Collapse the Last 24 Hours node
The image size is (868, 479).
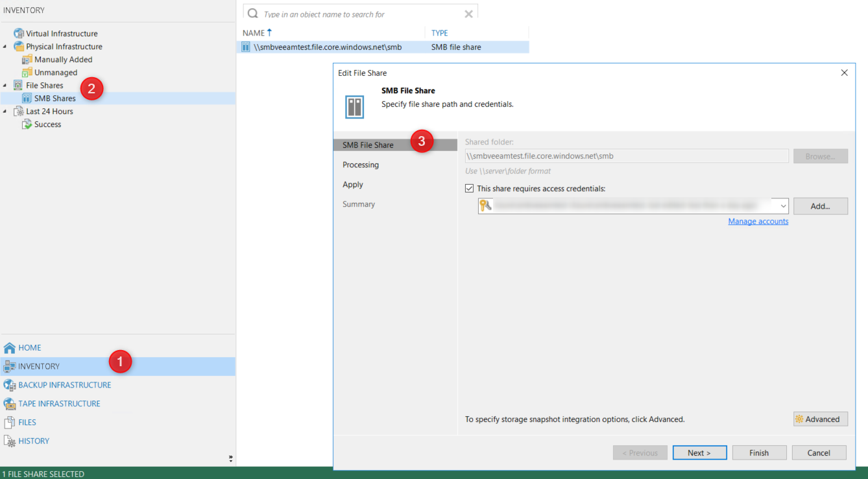[x=5, y=111]
